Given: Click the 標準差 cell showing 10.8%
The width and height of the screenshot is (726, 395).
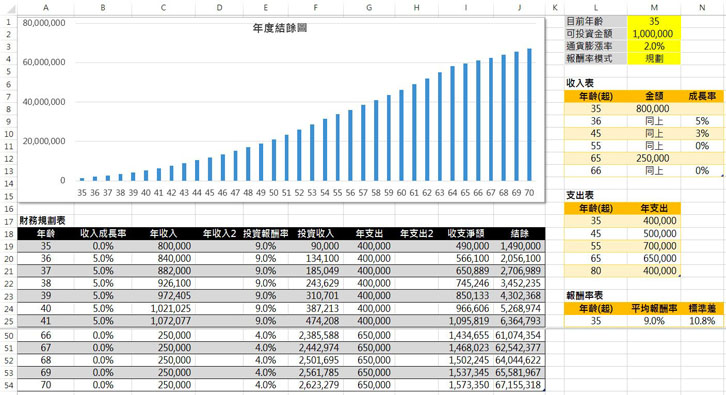Looking at the screenshot, I should [702, 321].
